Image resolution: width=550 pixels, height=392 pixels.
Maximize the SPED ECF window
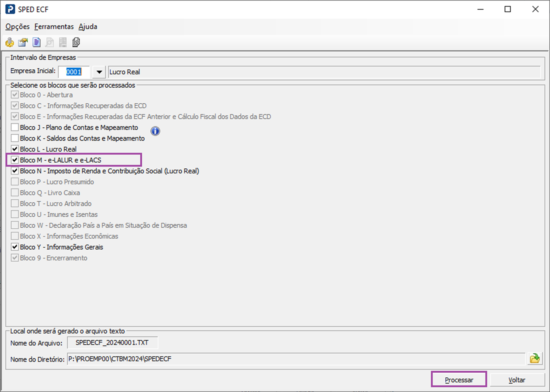[x=508, y=9]
